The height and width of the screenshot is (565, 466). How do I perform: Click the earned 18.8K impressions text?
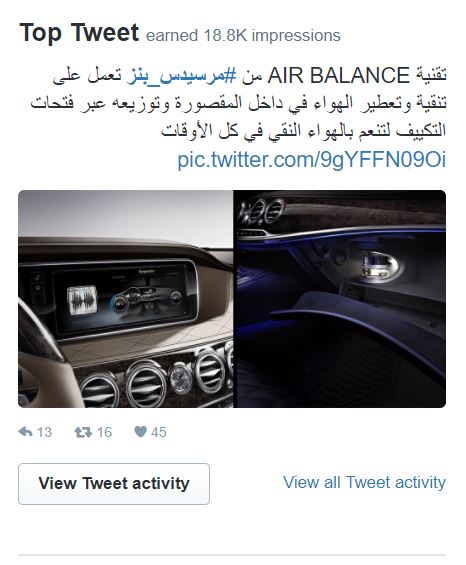click(x=243, y=36)
